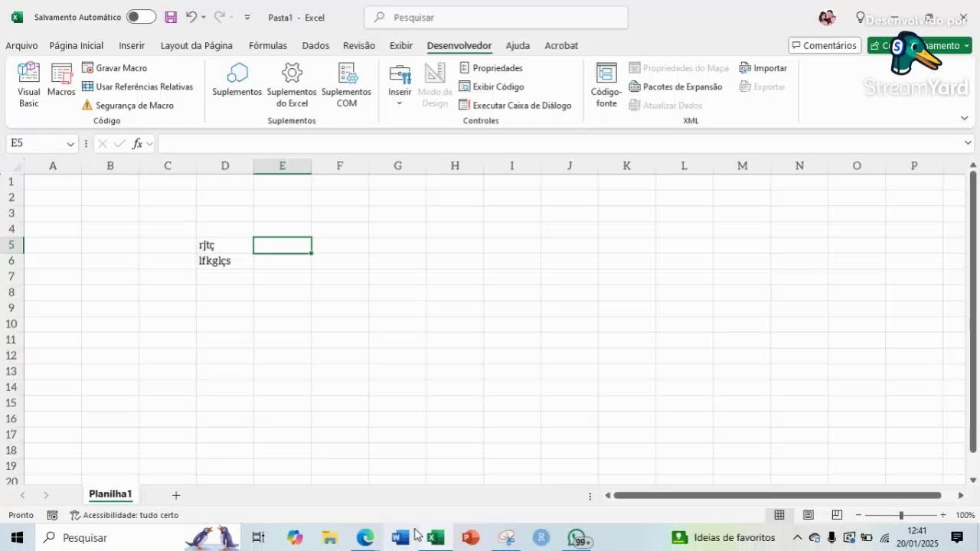Open the Revisão tab
The image size is (980, 551).
(x=359, y=45)
